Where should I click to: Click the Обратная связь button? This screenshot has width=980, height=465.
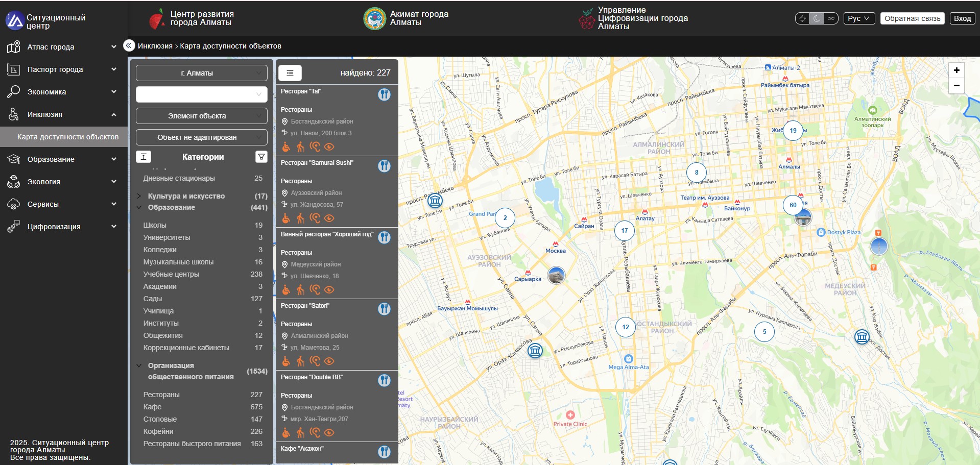(912, 18)
